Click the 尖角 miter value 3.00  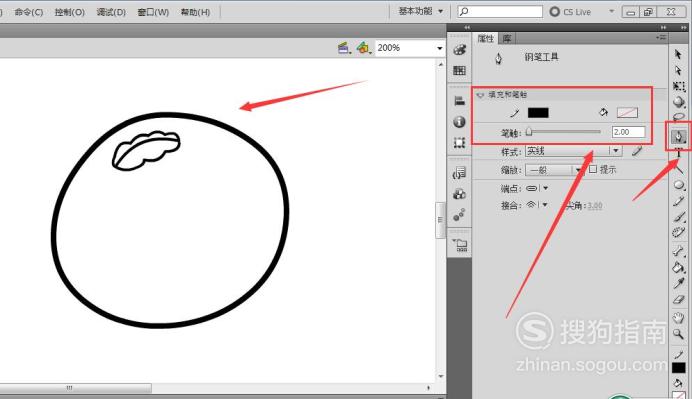coord(595,205)
